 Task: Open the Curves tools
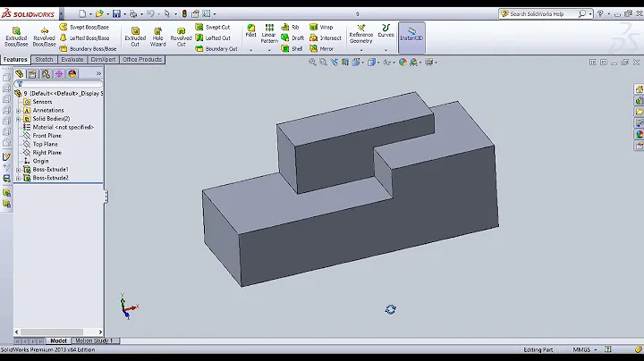point(386,30)
